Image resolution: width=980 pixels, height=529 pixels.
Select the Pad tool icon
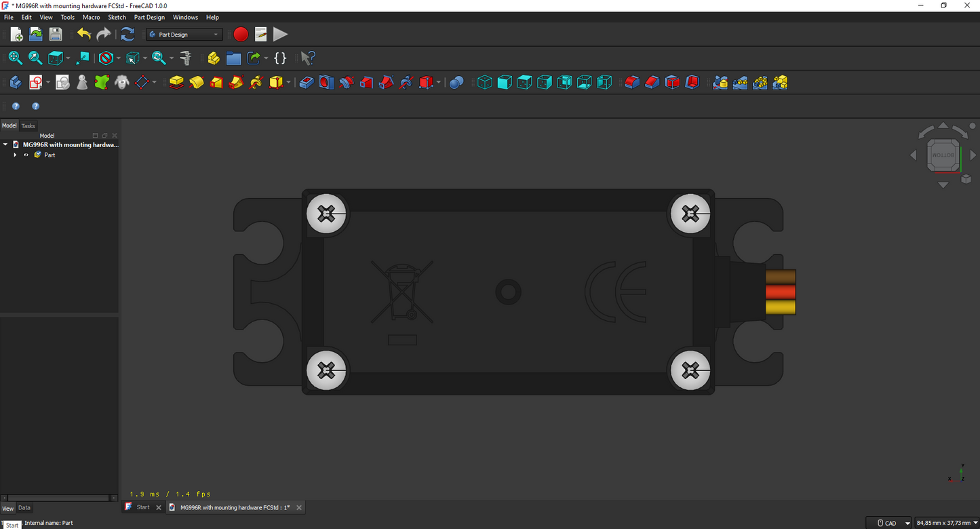177,83
